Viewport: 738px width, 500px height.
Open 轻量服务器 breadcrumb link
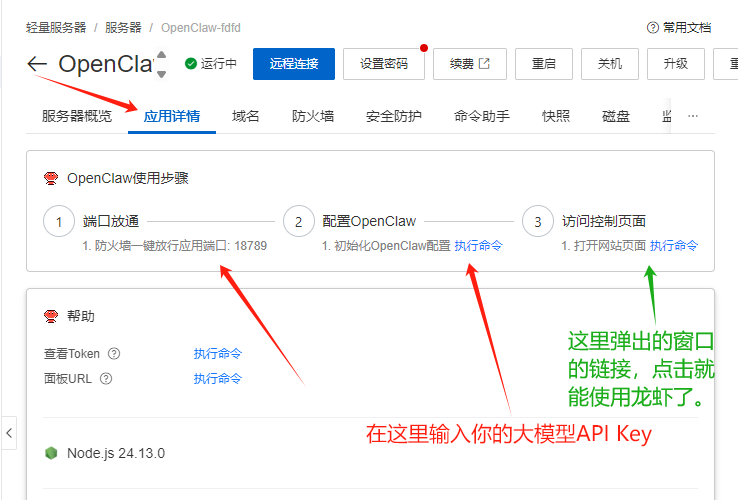point(56,28)
